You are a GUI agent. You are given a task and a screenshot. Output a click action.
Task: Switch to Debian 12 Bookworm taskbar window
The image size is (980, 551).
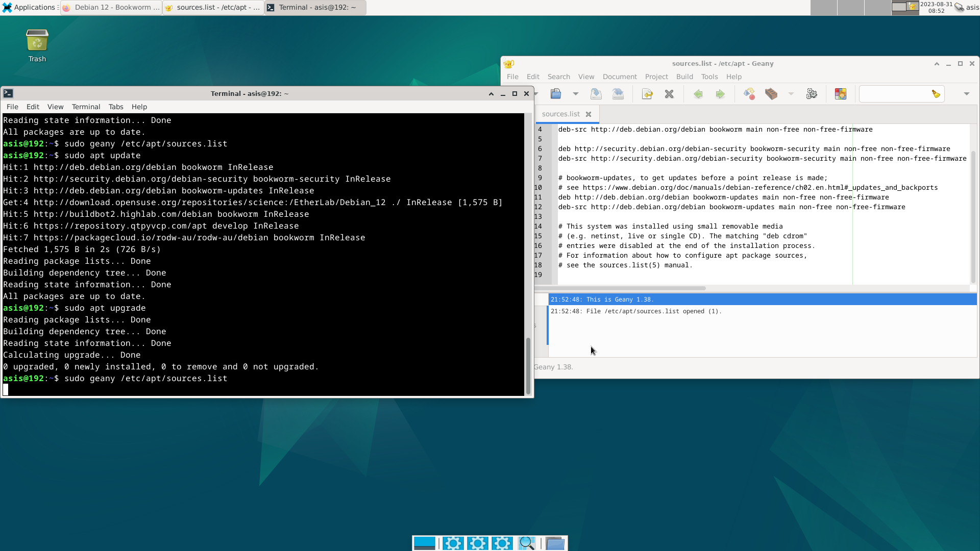[111, 8]
